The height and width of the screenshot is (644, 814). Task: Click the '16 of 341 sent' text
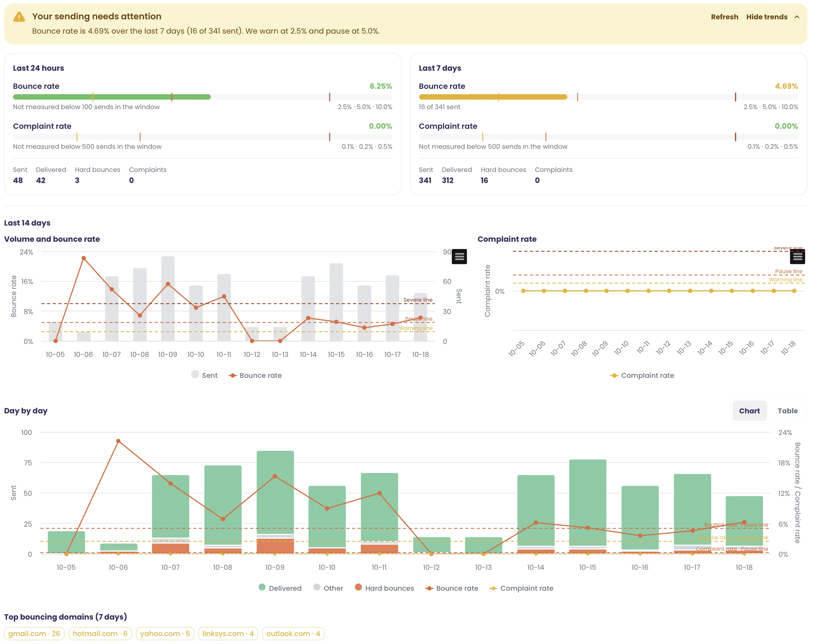pyautogui.click(x=439, y=107)
